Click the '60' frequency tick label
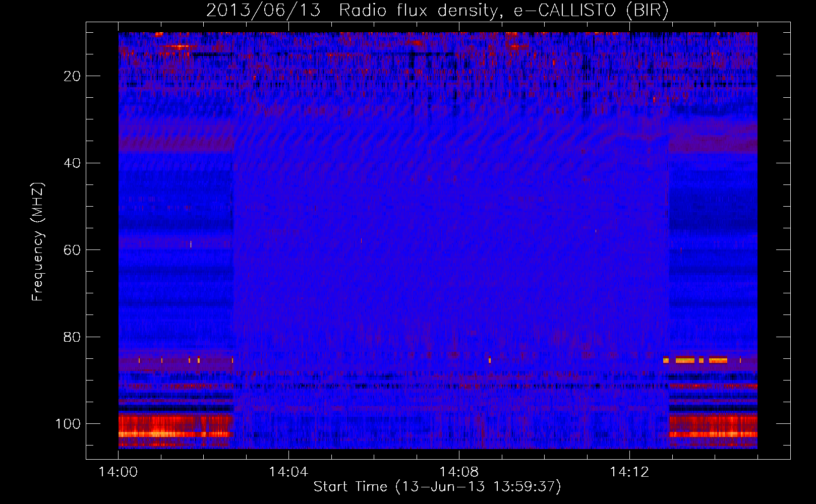The width and height of the screenshot is (816, 504). pyautogui.click(x=72, y=250)
